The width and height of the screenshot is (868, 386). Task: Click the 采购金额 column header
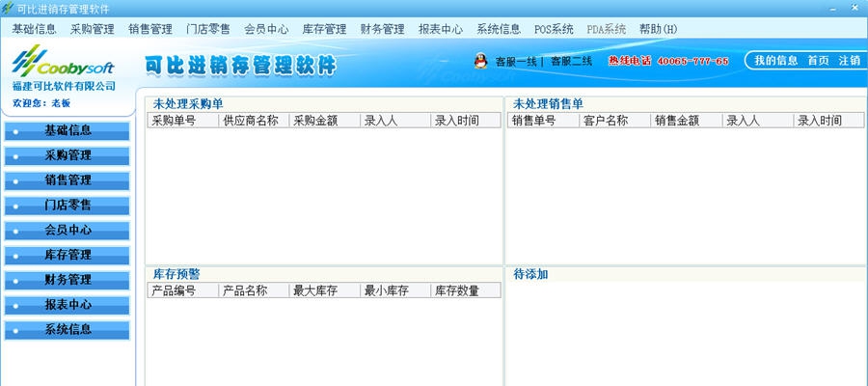pyautogui.click(x=325, y=121)
